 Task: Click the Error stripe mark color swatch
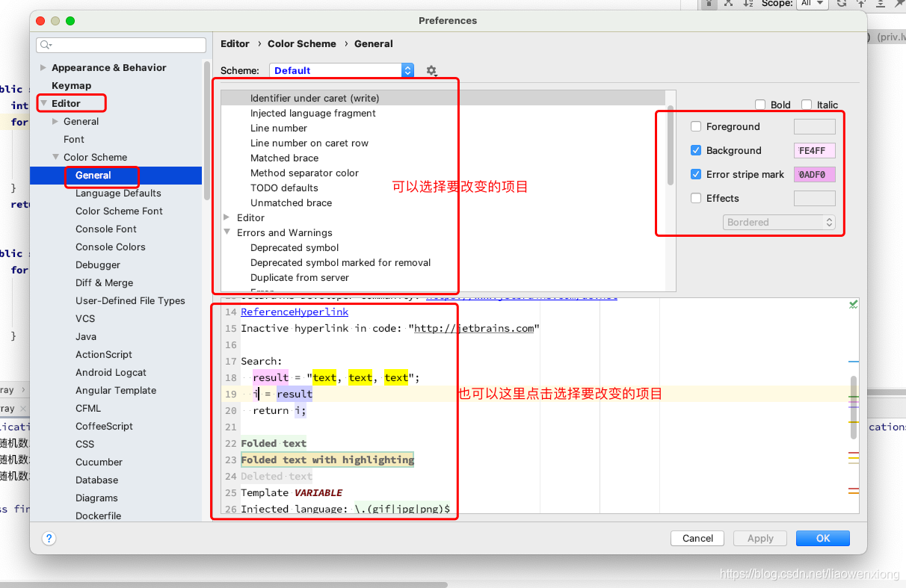(814, 174)
